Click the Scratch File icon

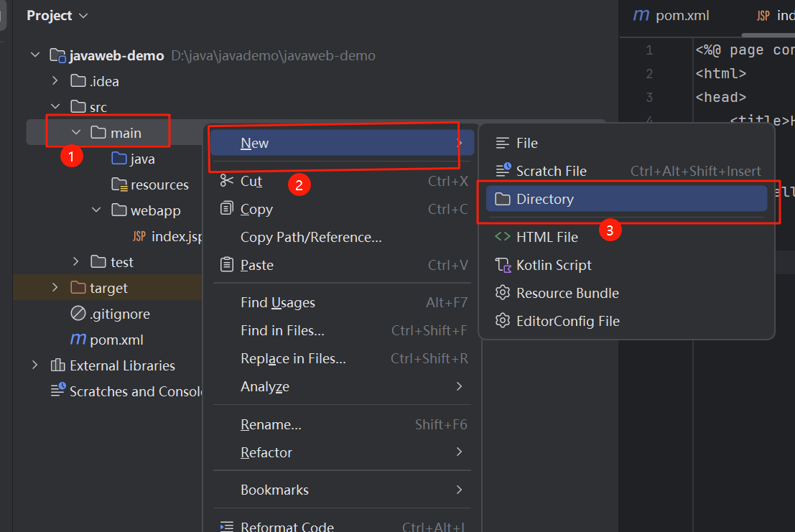(x=503, y=170)
